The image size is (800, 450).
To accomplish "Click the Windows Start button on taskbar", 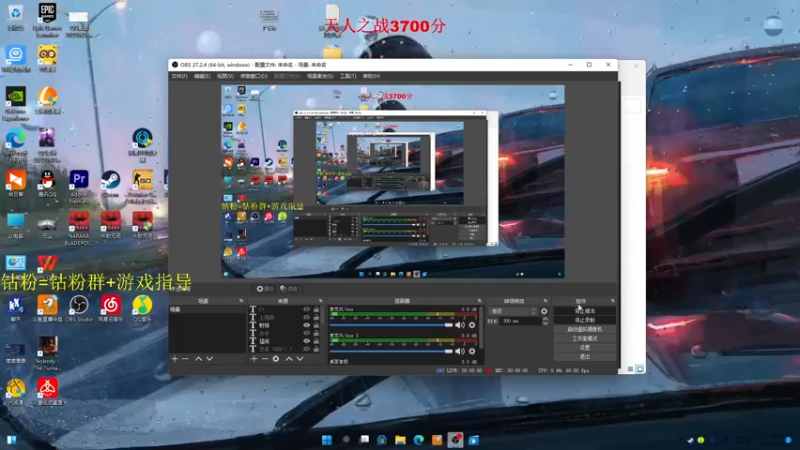I will coord(327,440).
